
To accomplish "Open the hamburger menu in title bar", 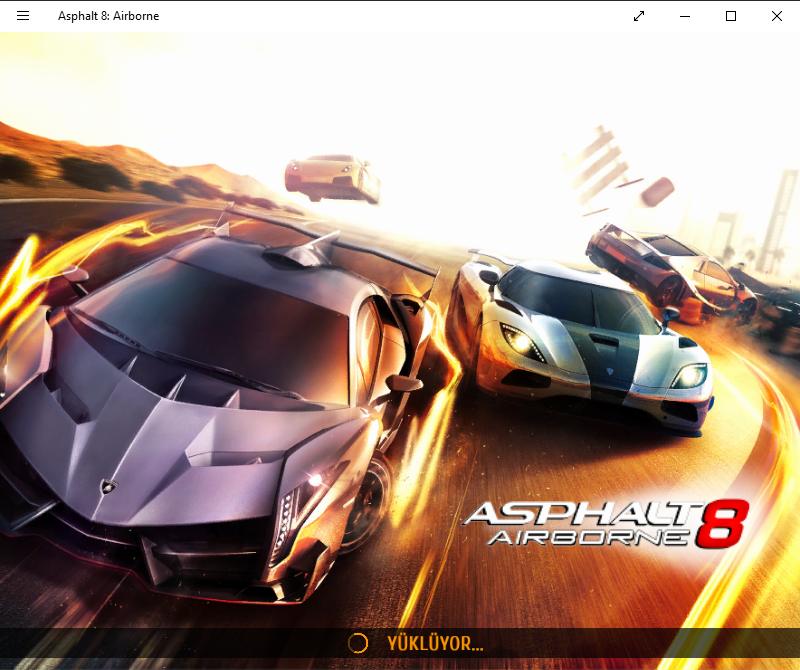I will 23,16.
